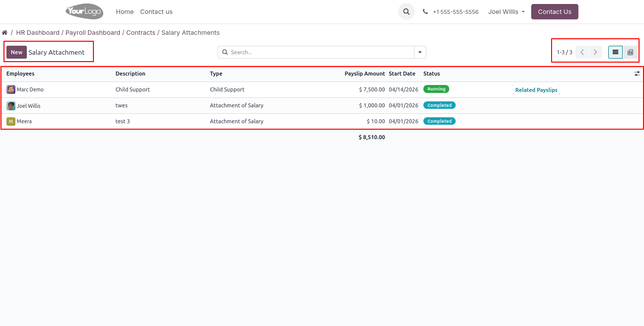
Task: Open column settings adjust icon
Action: tap(637, 74)
